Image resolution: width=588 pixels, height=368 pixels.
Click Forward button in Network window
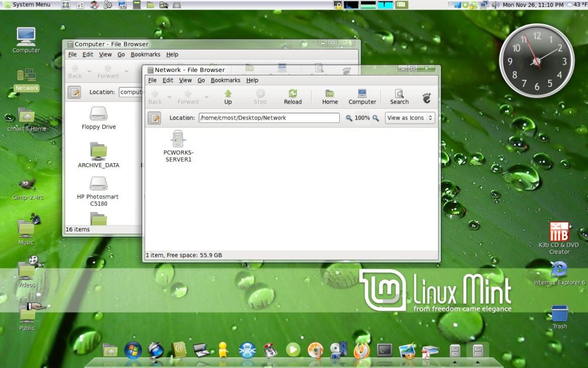coord(188,97)
